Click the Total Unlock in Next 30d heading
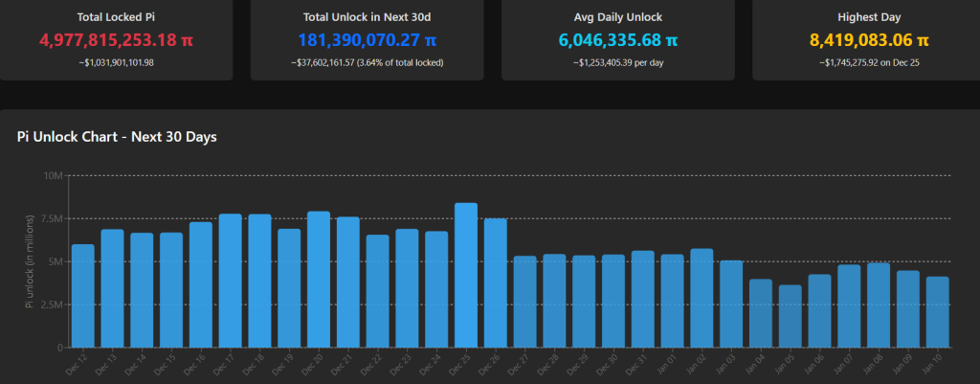The width and height of the screenshot is (980, 384). click(367, 16)
